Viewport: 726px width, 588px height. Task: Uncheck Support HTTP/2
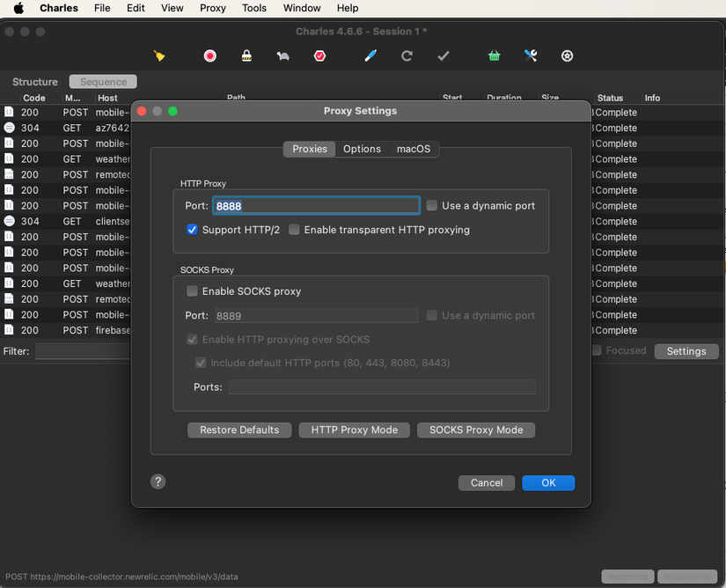[192, 230]
